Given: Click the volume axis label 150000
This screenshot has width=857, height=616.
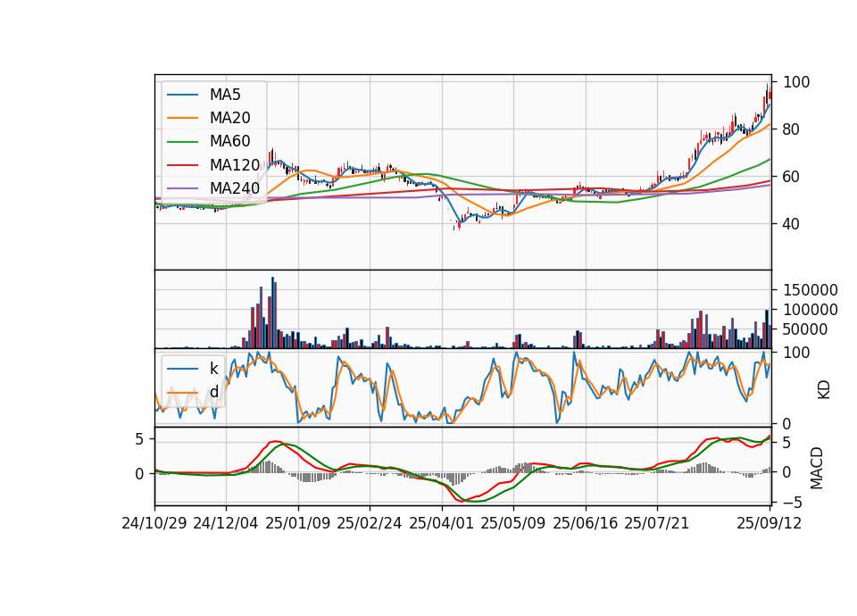Looking at the screenshot, I should [x=811, y=290].
